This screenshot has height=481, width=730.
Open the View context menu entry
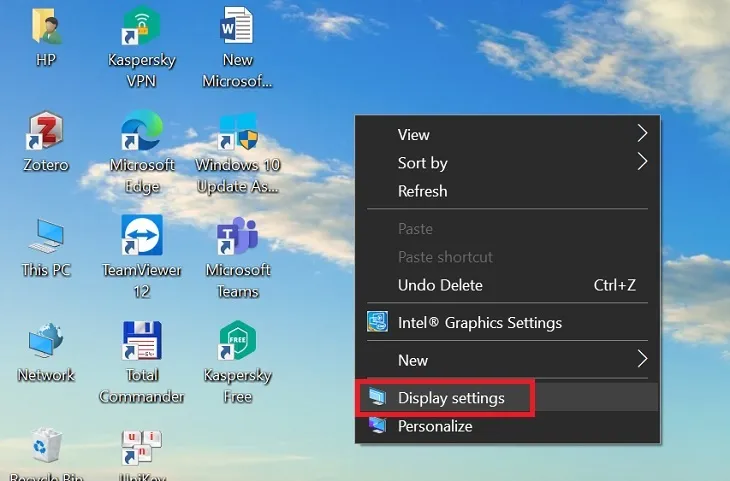click(507, 135)
